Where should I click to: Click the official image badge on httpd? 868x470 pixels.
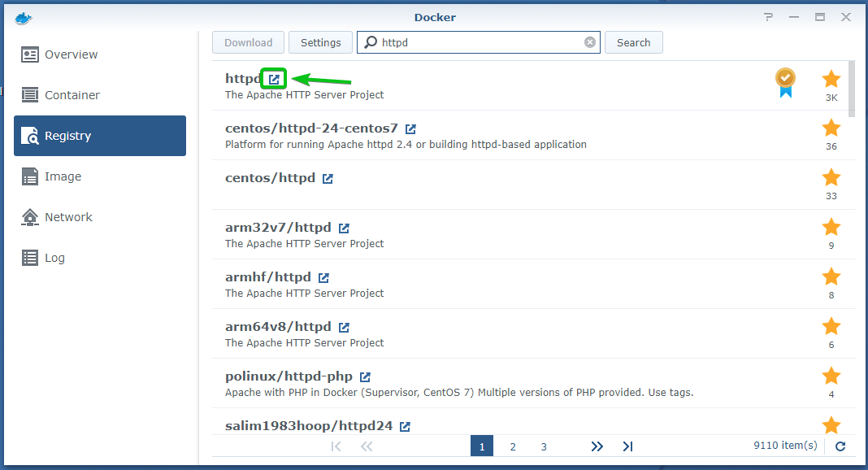point(786,83)
